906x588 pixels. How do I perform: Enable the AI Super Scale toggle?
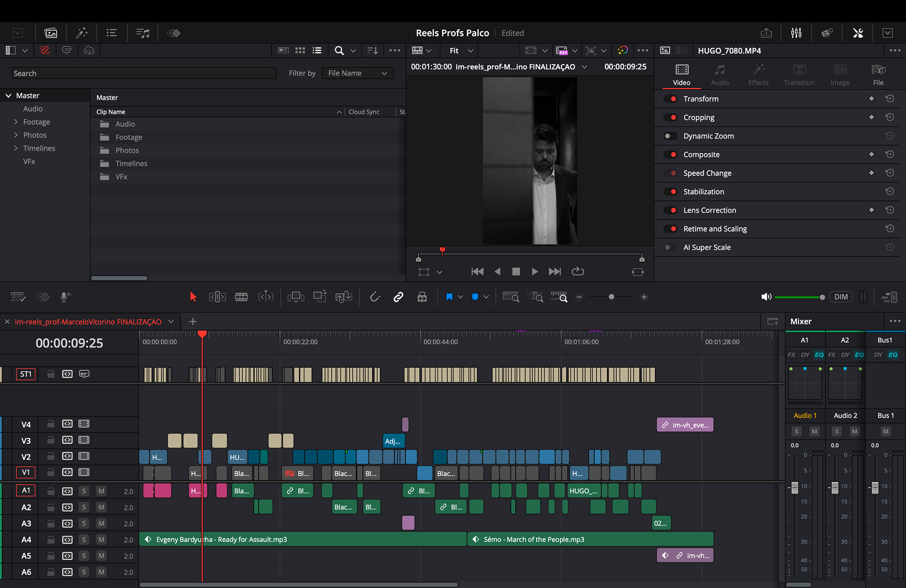(671, 247)
